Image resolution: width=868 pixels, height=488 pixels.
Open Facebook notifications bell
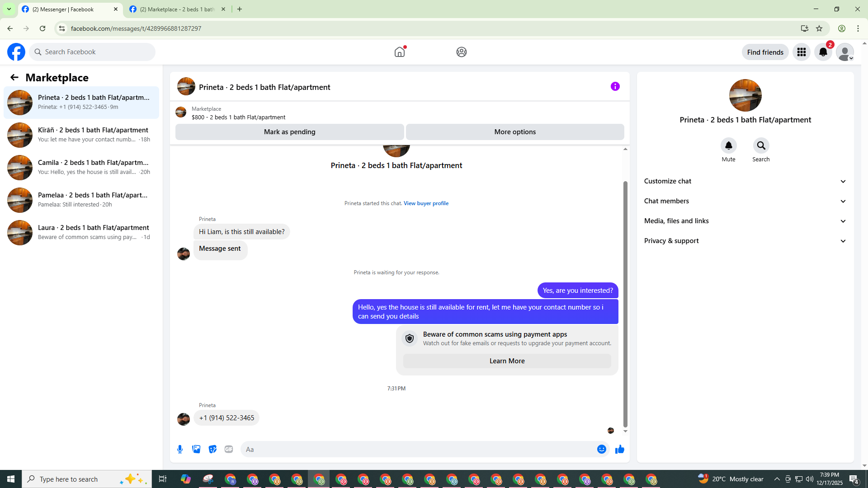(823, 52)
